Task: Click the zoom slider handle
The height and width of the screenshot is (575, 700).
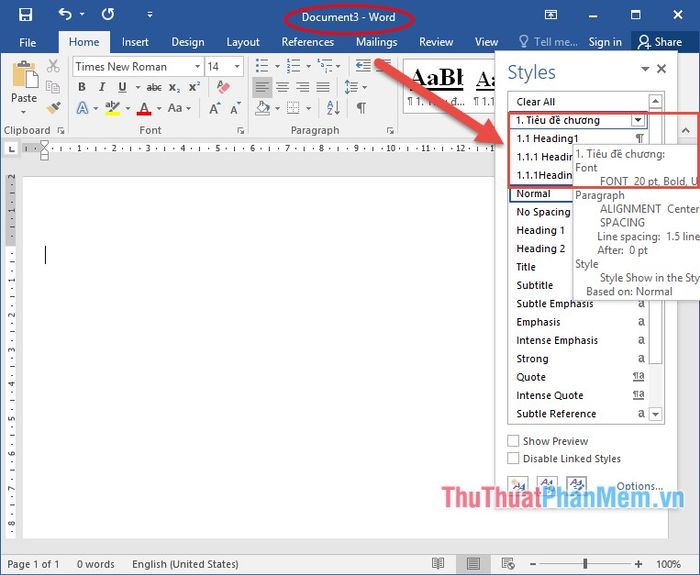Action: coord(585,563)
